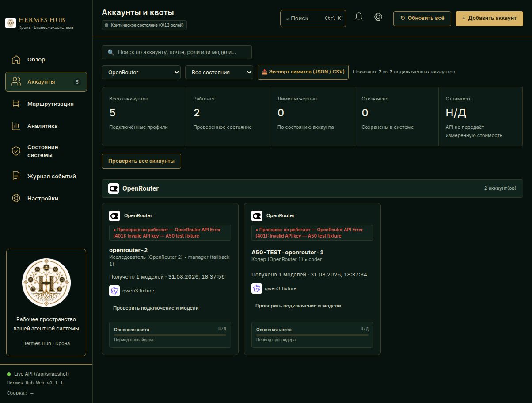
Task: Open the Все состояния status dropdown
Action: click(219, 72)
